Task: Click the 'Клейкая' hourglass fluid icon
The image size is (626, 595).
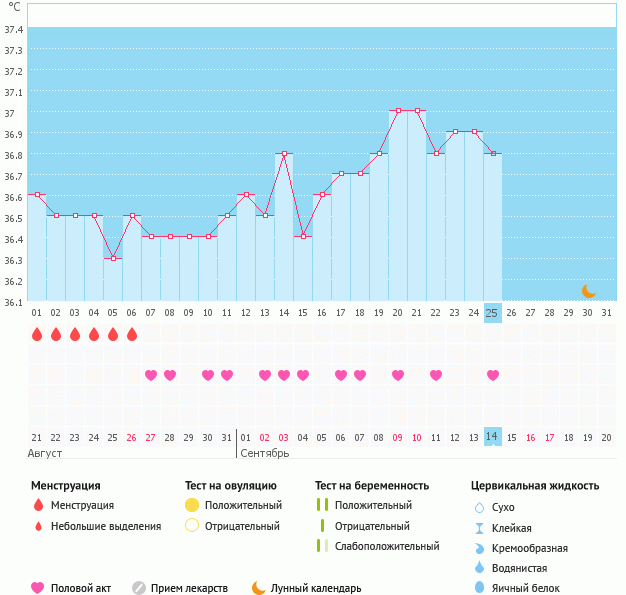Action: (x=479, y=528)
